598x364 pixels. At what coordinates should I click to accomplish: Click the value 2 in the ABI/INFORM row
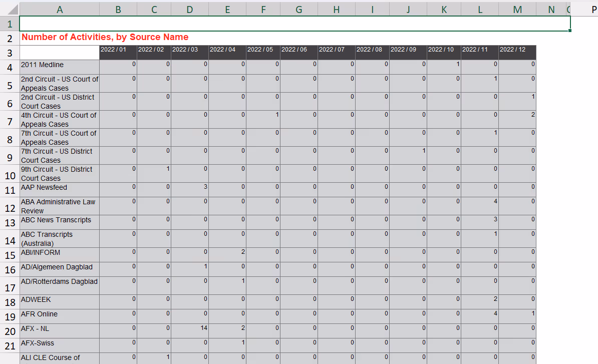[228, 255]
